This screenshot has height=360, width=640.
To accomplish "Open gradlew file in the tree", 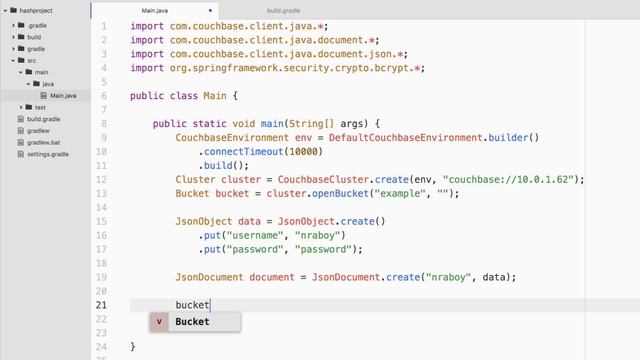I will 38,131.
